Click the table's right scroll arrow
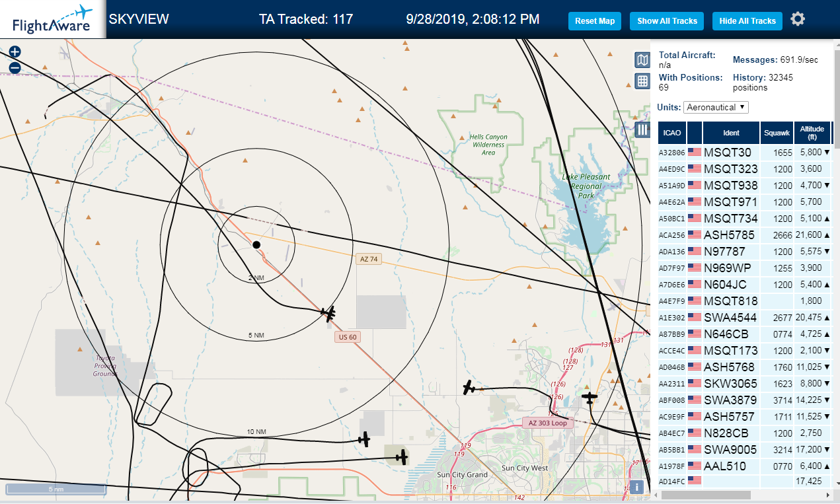The width and height of the screenshot is (840, 504). point(827,495)
